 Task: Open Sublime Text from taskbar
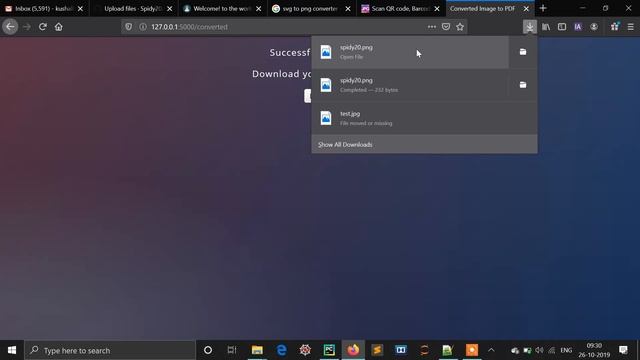click(x=377, y=350)
